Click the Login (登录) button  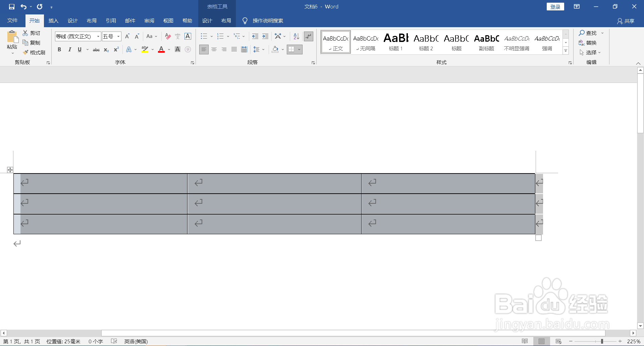(x=555, y=7)
